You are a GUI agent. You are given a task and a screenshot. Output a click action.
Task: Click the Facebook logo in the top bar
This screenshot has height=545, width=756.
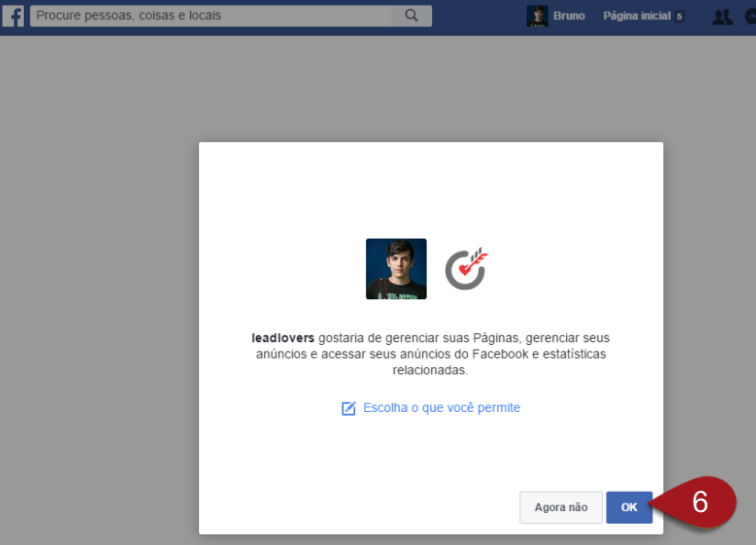(x=13, y=16)
